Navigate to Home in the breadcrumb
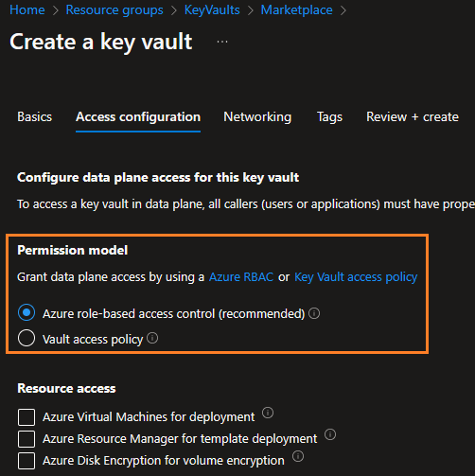Screen dimensions: 475x476 [27, 10]
